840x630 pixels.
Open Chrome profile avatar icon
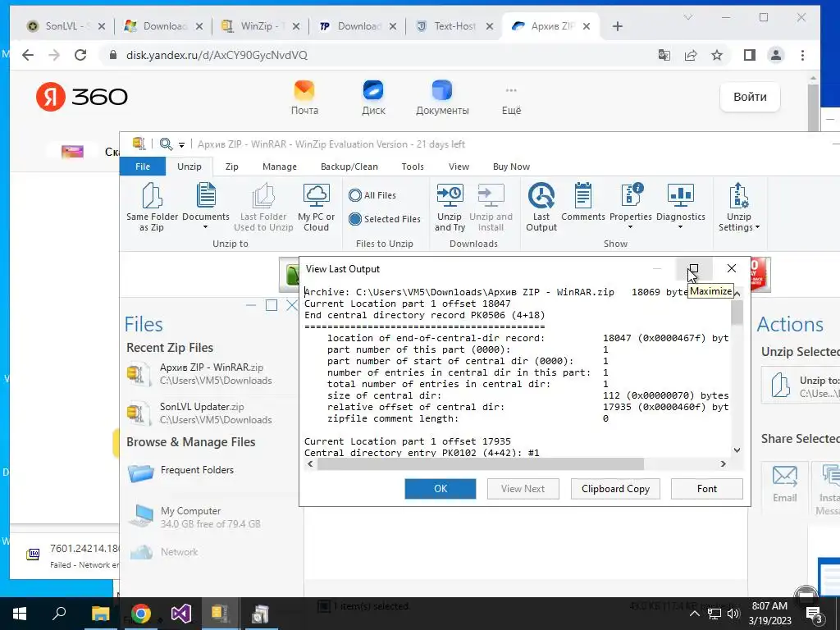coord(776,55)
